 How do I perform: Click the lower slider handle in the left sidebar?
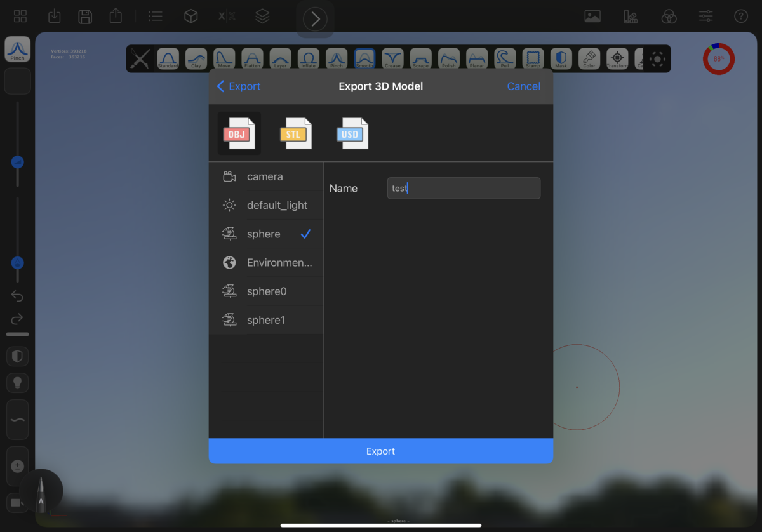[x=18, y=263]
